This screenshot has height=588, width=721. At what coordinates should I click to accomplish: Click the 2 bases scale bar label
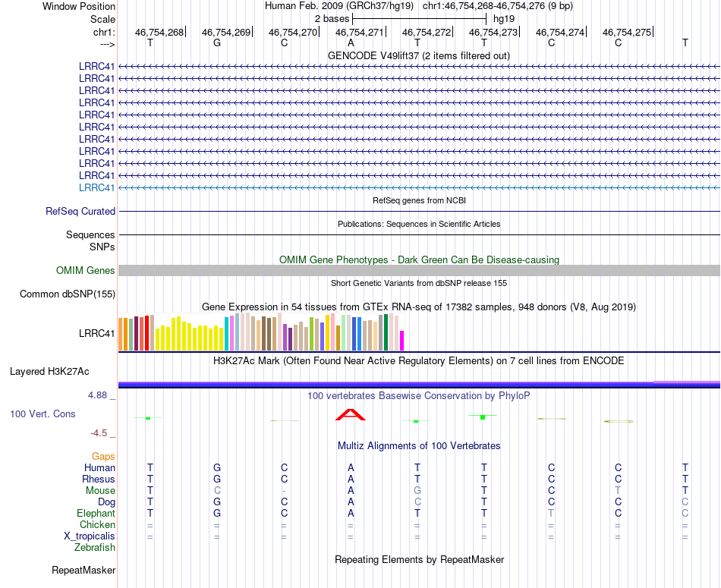pyautogui.click(x=332, y=19)
